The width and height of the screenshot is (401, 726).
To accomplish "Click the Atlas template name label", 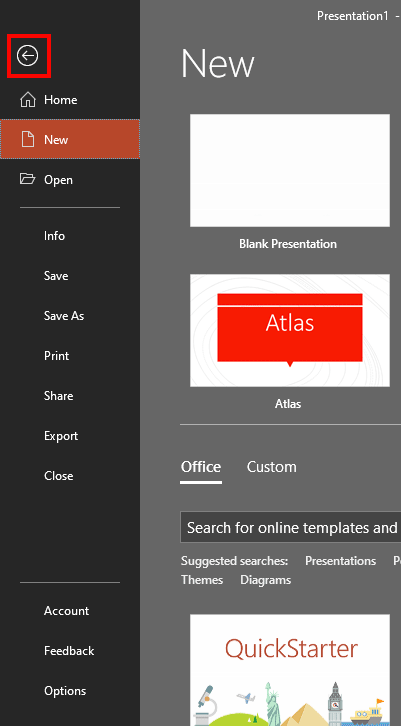I will point(288,404).
